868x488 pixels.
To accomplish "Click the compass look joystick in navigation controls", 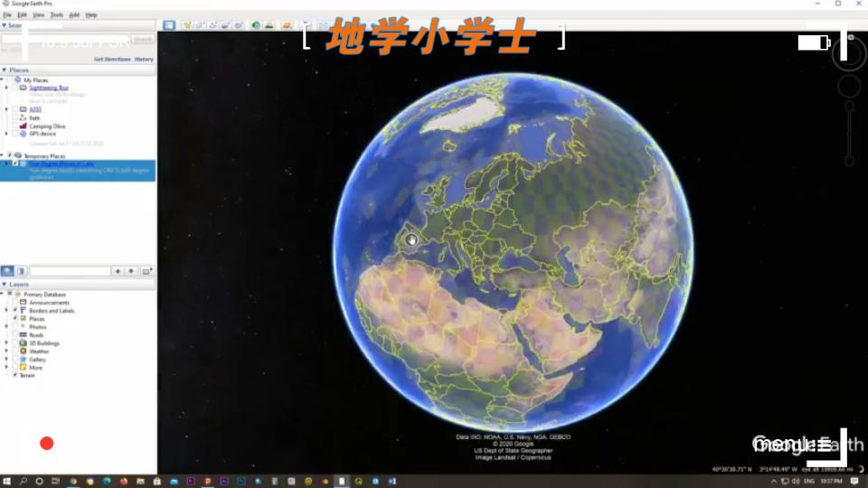I will click(x=849, y=55).
